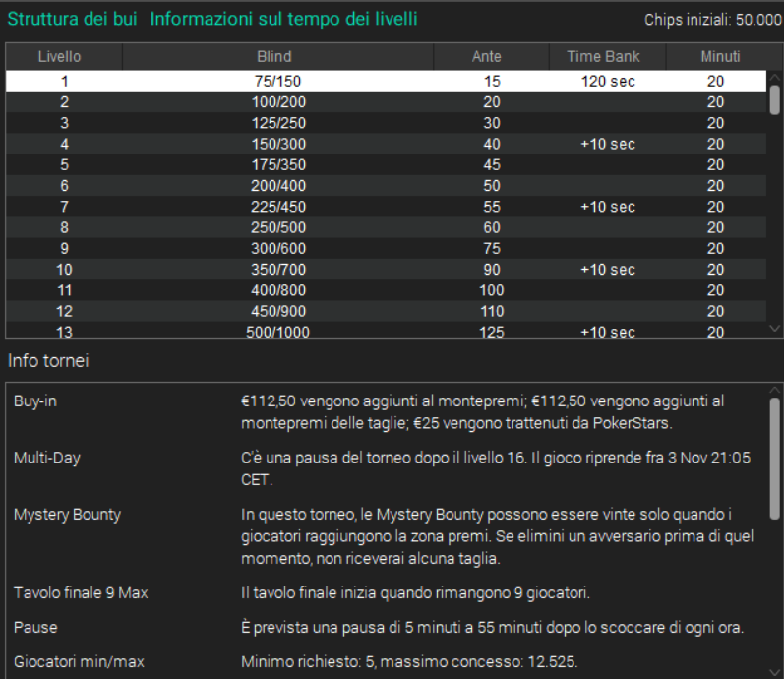Viewport: 784px width, 679px height.
Task: Click the Giocatori min/max info label
Action: 79,662
